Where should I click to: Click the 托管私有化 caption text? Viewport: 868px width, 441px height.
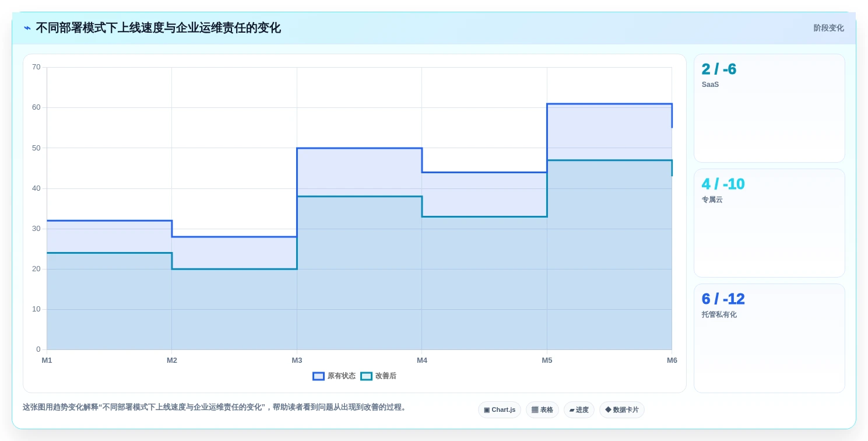(719, 314)
